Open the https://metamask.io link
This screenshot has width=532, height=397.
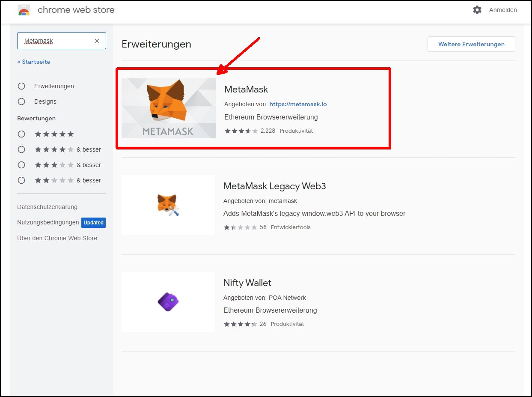tap(298, 104)
